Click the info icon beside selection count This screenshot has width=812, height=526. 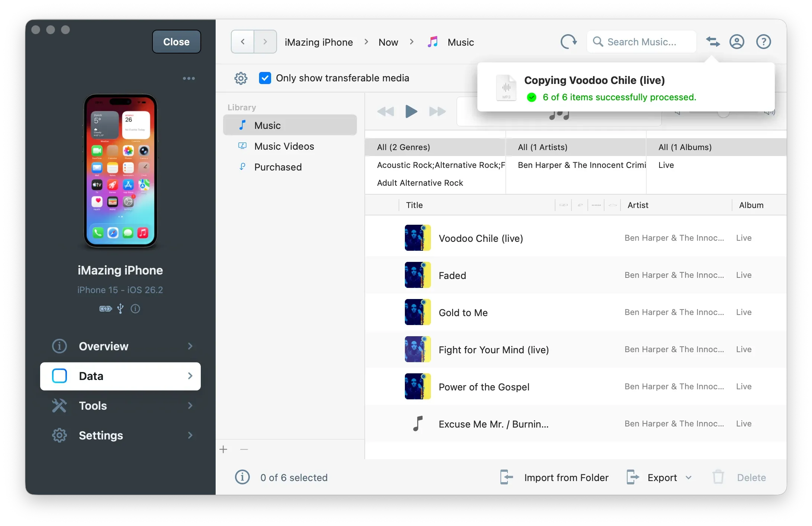coord(242,477)
